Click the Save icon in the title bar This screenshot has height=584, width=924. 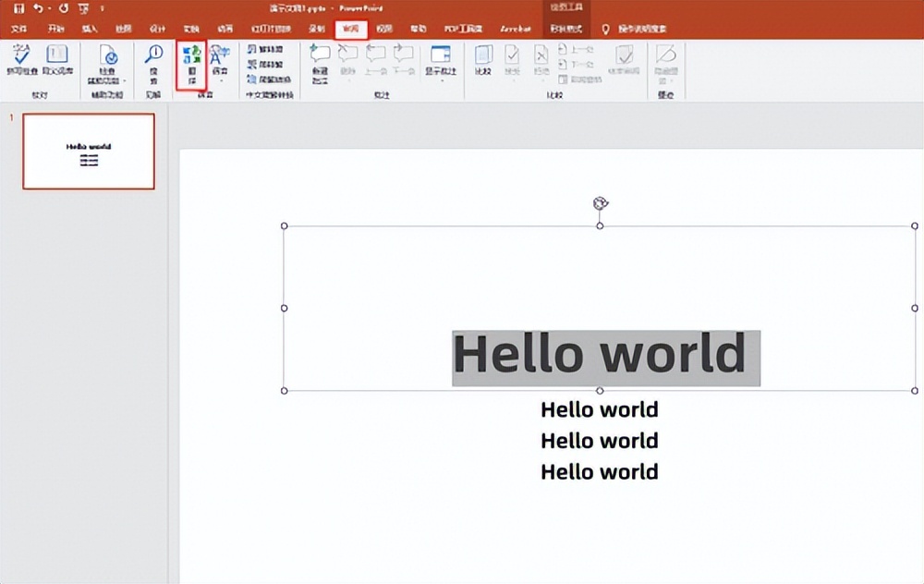[18, 8]
